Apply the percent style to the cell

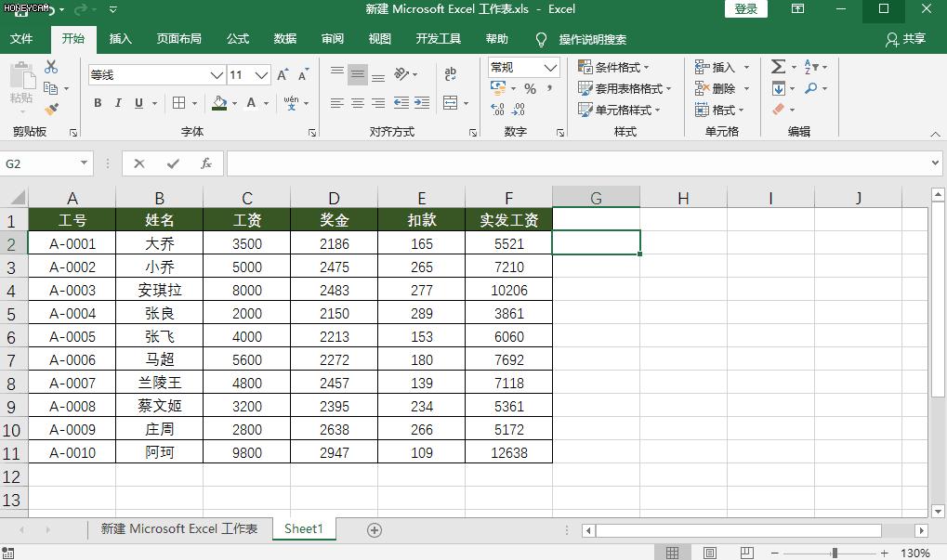[x=530, y=89]
